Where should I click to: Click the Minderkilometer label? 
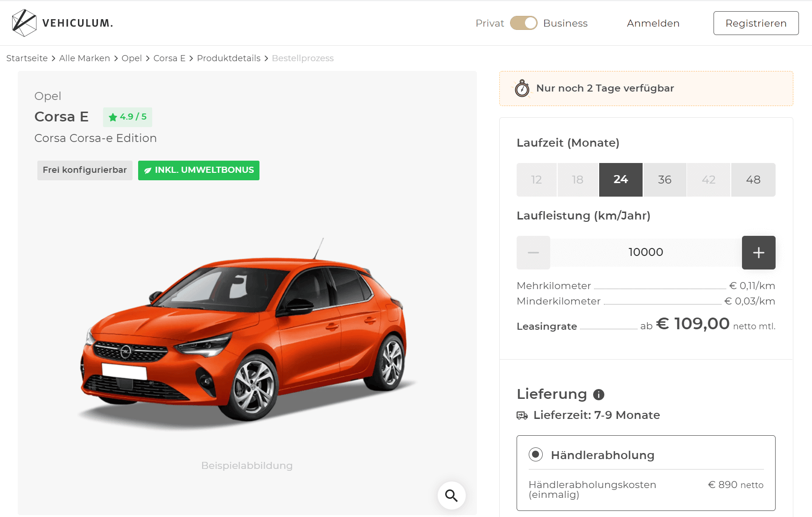click(559, 301)
